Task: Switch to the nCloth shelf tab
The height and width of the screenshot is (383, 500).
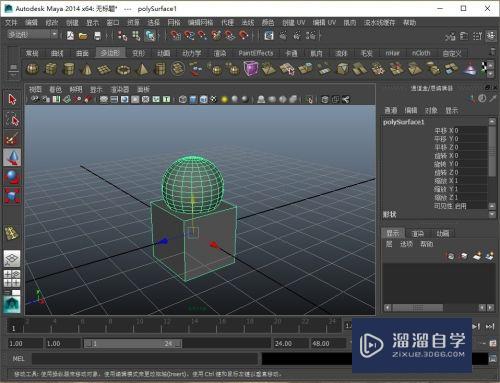Action: [421, 53]
